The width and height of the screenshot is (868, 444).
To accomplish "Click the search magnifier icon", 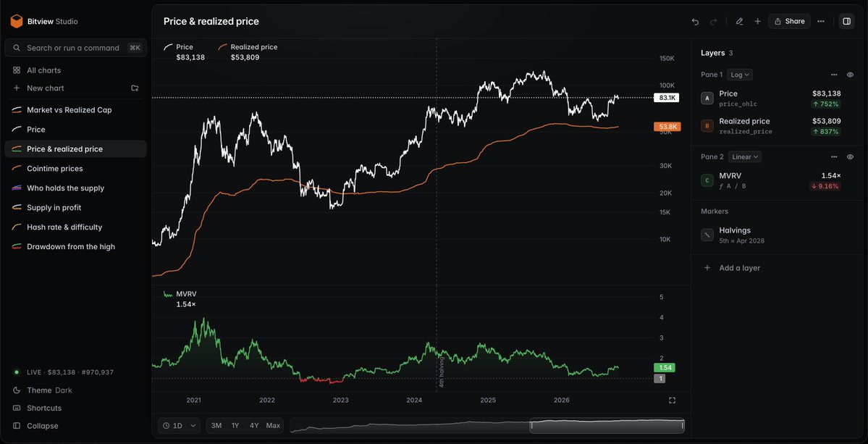I will [x=17, y=48].
